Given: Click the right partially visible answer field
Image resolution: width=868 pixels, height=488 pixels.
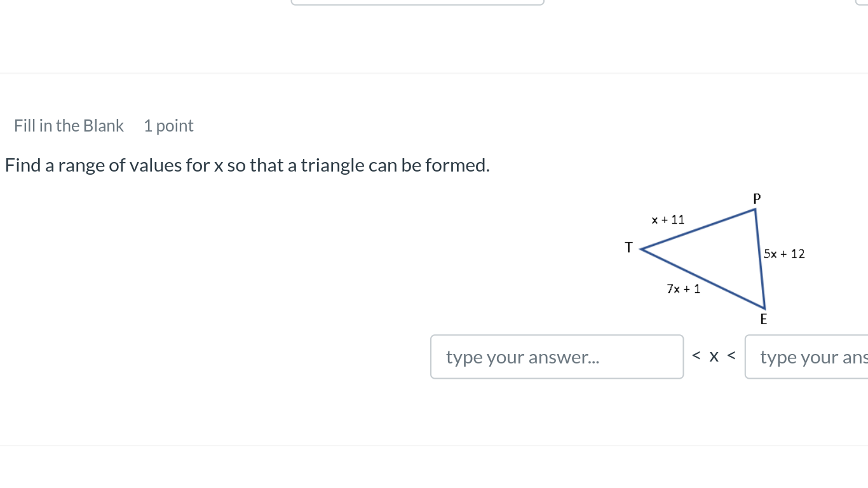Looking at the screenshot, I should tap(806, 357).
